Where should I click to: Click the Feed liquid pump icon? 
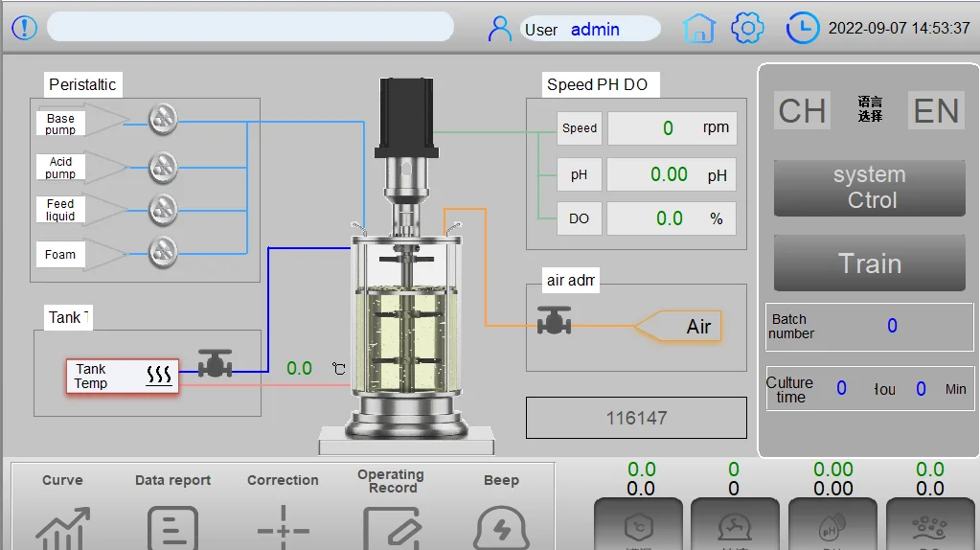[x=163, y=208]
